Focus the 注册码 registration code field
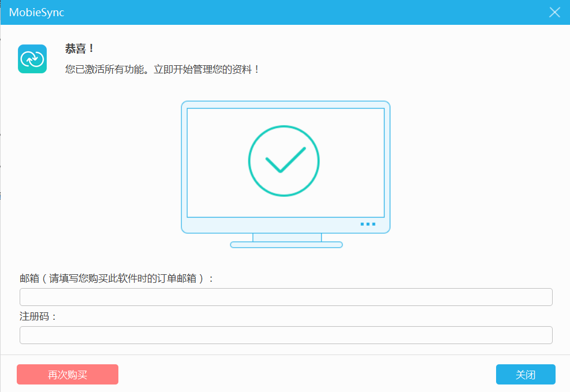 [x=286, y=335]
